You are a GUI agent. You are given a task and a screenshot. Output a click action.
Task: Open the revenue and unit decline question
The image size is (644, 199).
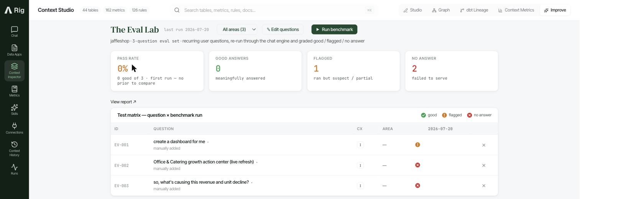point(201,182)
